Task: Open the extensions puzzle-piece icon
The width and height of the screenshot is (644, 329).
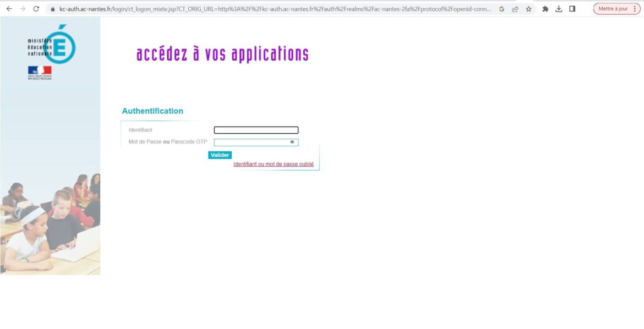Action: (545, 9)
